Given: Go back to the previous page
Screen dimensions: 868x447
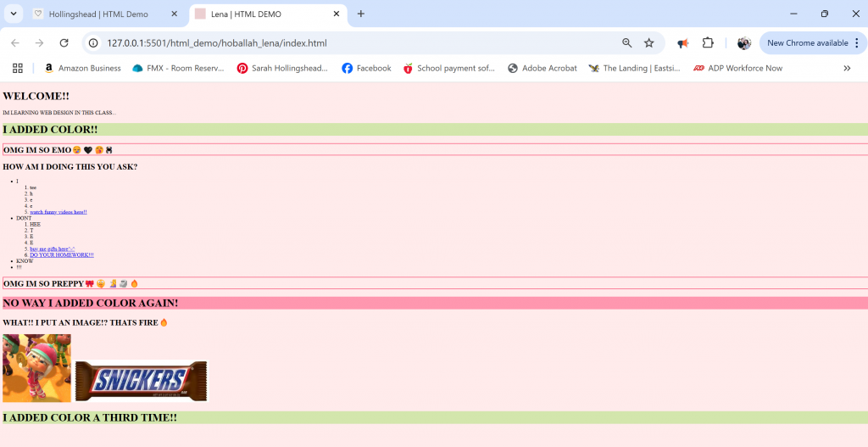Looking at the screenshot, I should (15, 43).
